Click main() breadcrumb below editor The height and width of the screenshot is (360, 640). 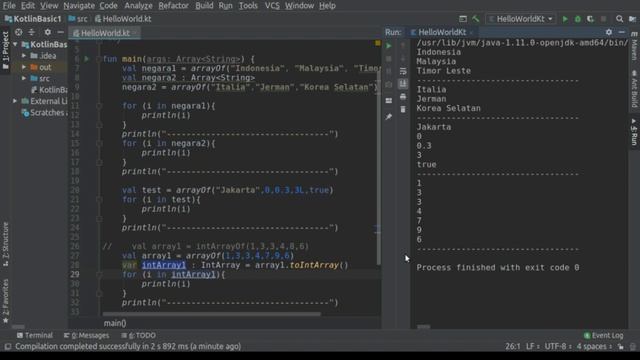[x=115, y=323]
